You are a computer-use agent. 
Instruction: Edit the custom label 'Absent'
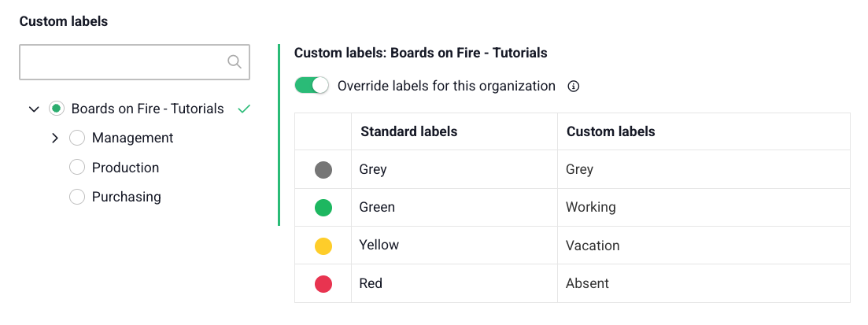(x=587, y=283)
